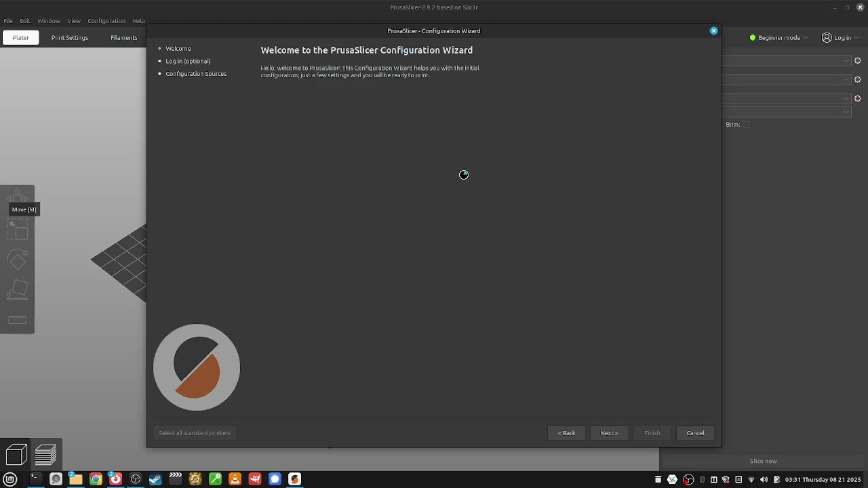Select the Scale tool in left toolbar

click(18, 230)
